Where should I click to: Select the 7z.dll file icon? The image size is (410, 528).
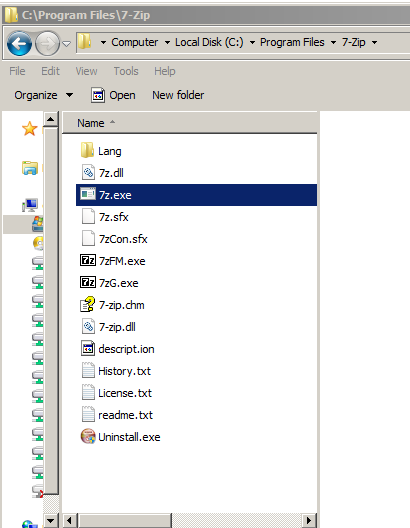(88, 172)
